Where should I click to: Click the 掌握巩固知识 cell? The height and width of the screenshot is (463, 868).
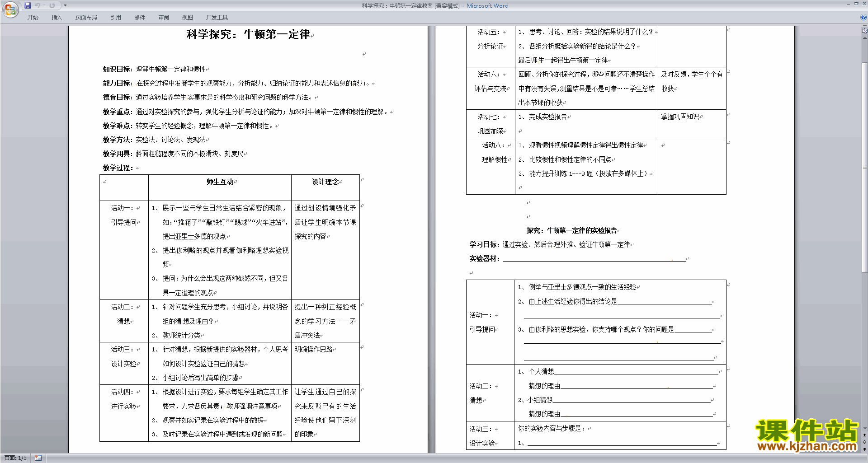[692, 123]
